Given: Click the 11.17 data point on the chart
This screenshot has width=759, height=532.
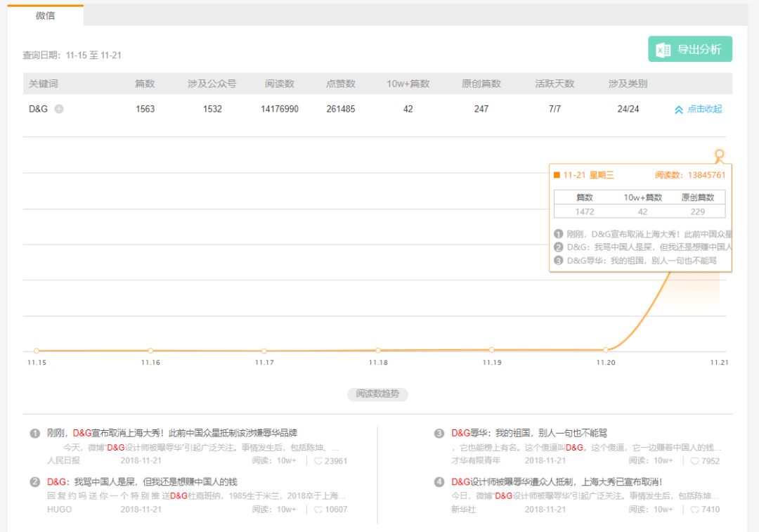Looking at the screenshot, I should [264, 351].
